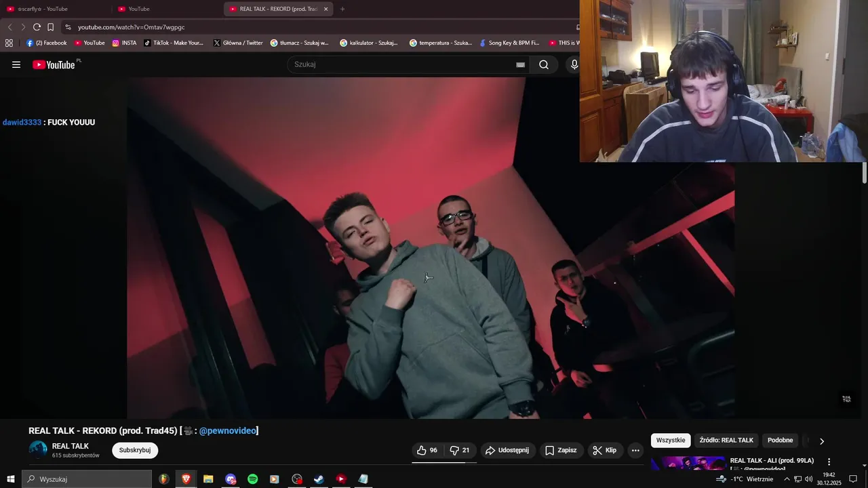Click the Windows taskbar Wyszukaj search box
The image size is (868, 488).
(87, 479)
